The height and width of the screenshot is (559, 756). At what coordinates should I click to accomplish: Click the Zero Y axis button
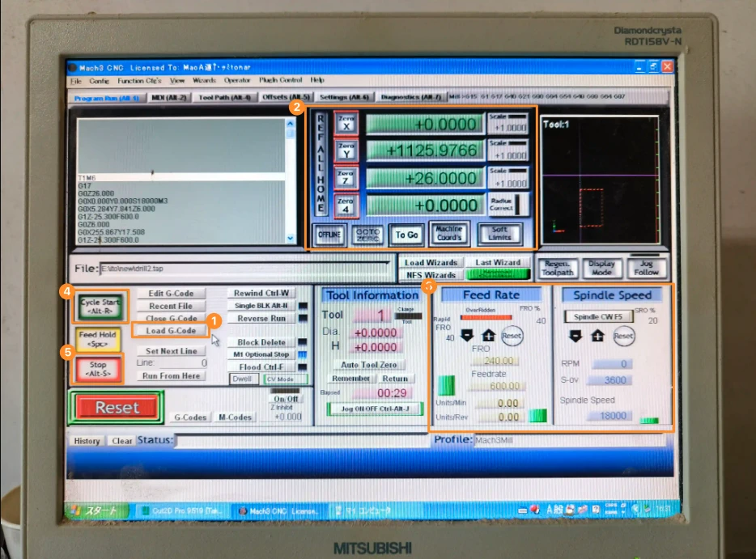[346, 150]
